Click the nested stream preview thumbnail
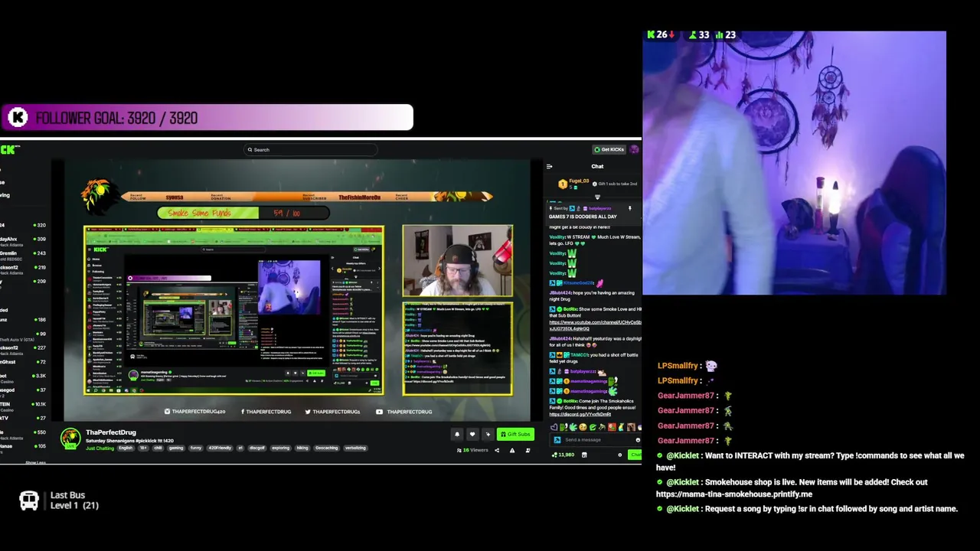 pos(234,311)
